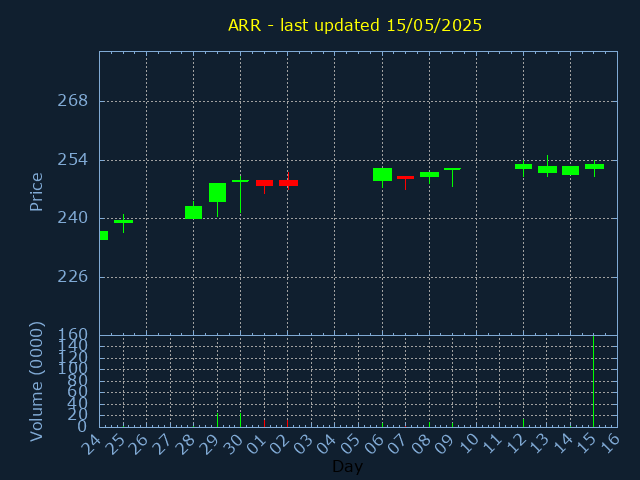Click the 'Price' y-axis label
The height and width of the screenshot is (480, 640).
(36, 192)
